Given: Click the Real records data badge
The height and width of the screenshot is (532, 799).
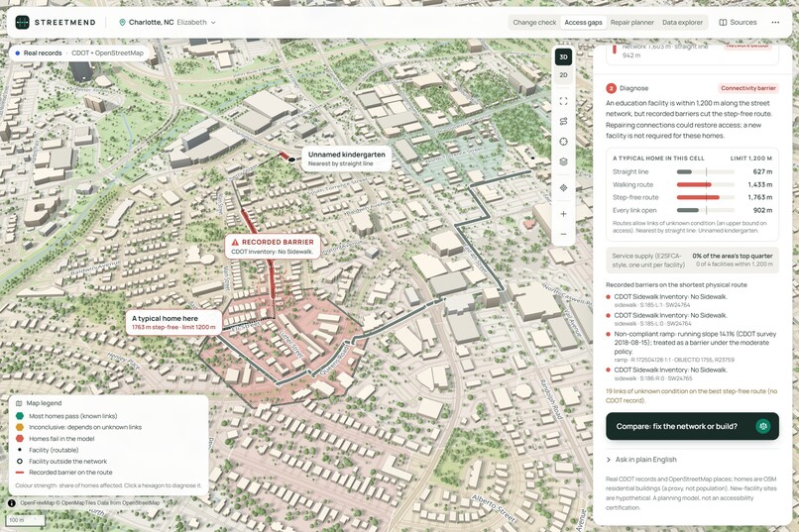Looking at the screenshot, I should pos(79,53).
